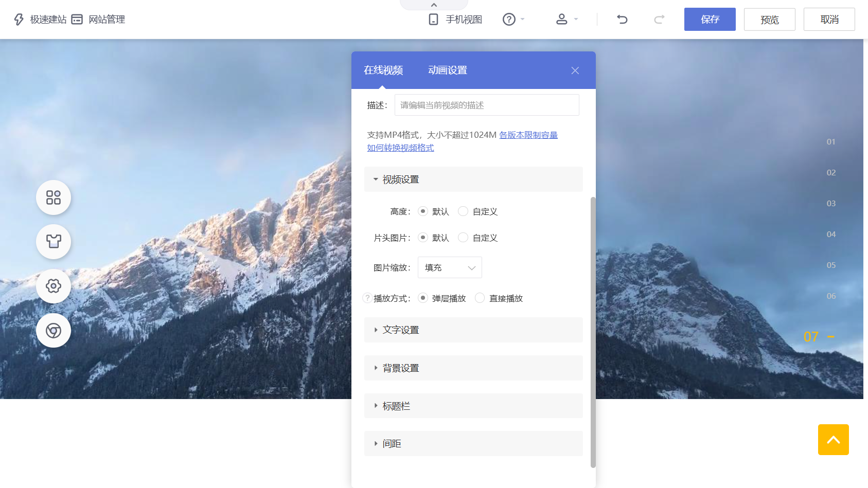Switch to the 动画设置 tab
868x488 pixels.
pos(448,70)
